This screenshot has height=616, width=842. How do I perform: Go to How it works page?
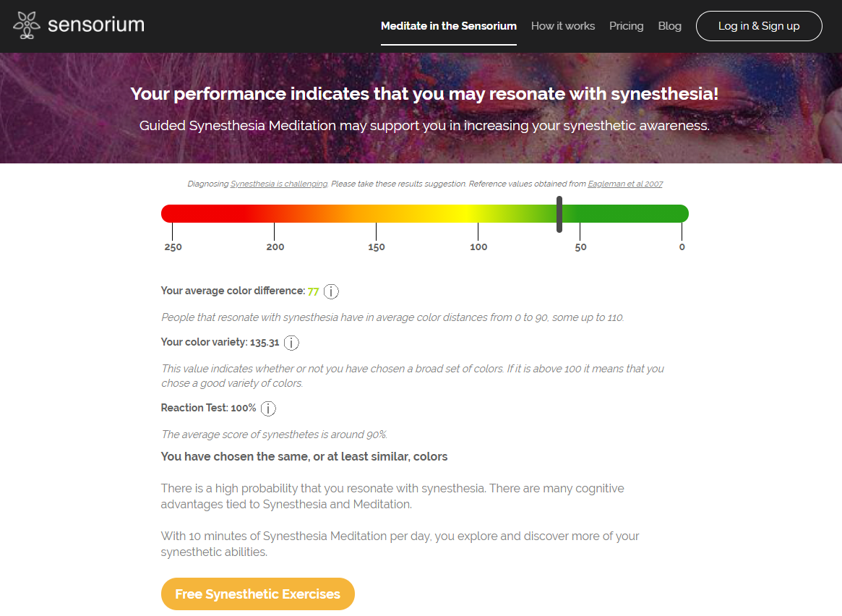(562, 26)
